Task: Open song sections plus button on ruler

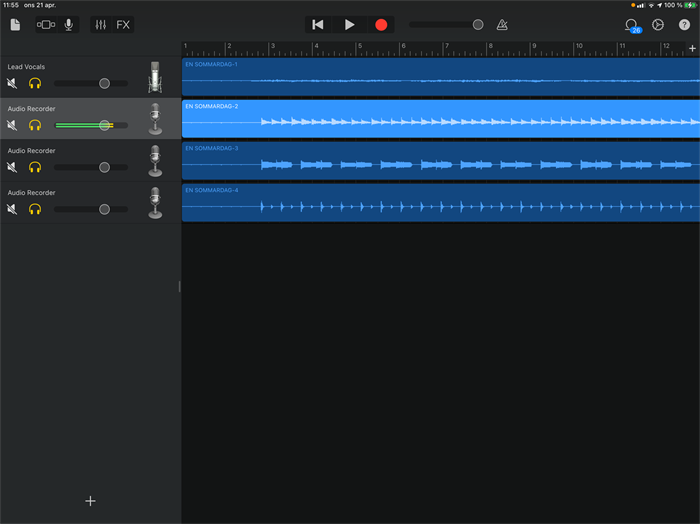Action: point(692,48)
